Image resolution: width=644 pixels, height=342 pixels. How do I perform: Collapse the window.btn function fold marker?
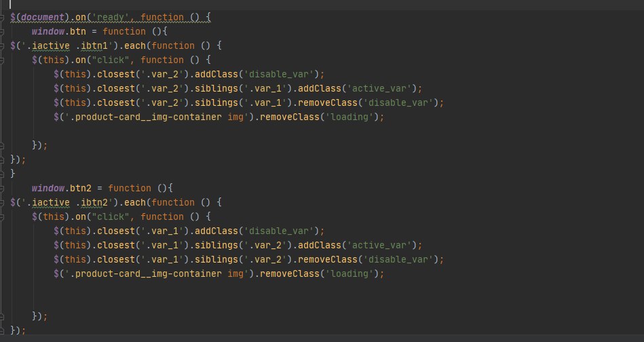point(1,32)
